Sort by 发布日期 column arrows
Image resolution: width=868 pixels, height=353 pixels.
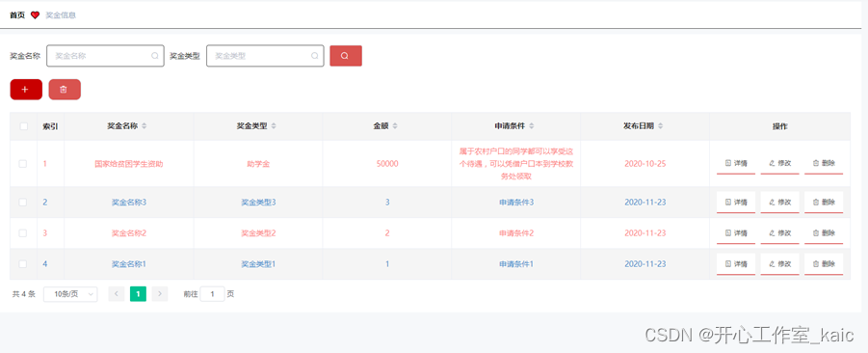661,126
